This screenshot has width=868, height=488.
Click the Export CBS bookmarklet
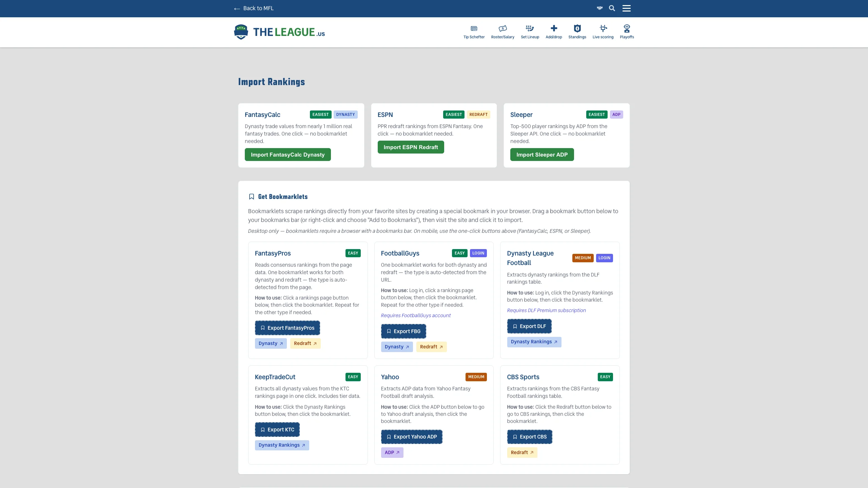(530, 437)
